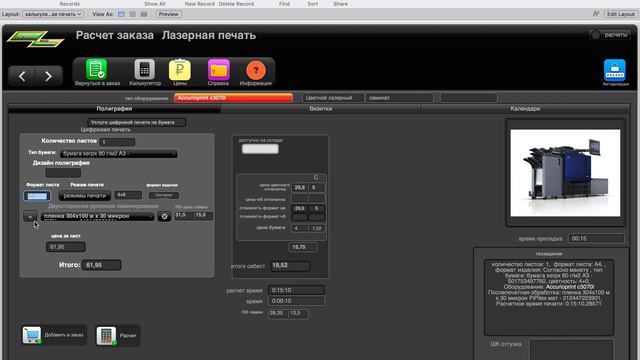Click the расчет время field 0:15:10
The image size is (640, 360).
296,290
